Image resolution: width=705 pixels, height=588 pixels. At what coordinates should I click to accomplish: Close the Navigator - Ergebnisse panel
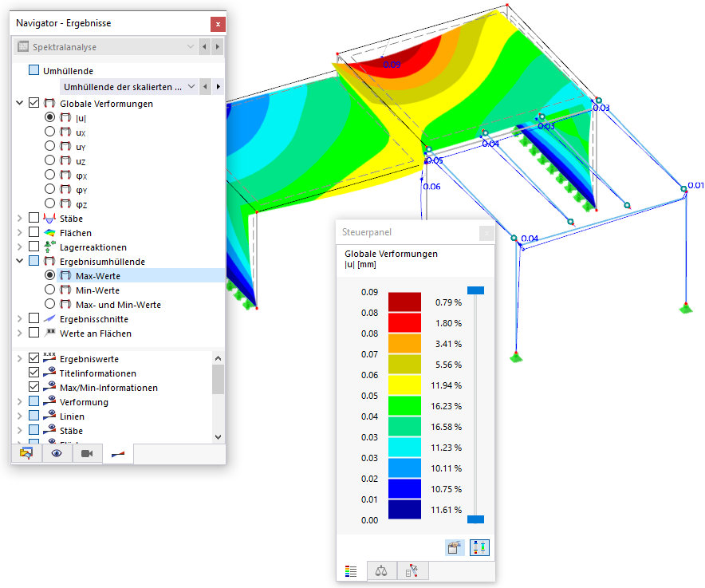pos(218,24)
